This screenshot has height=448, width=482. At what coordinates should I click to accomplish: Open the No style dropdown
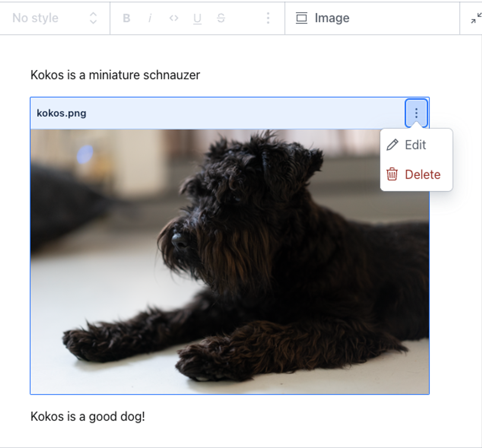coord(36,18)
